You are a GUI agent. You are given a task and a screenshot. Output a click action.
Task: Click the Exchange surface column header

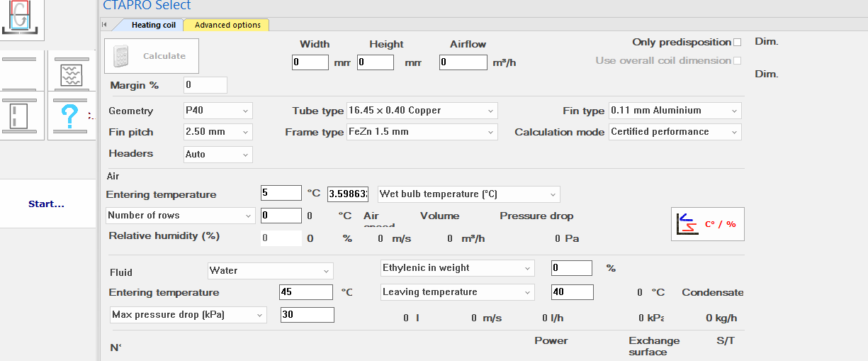[654, 346]
